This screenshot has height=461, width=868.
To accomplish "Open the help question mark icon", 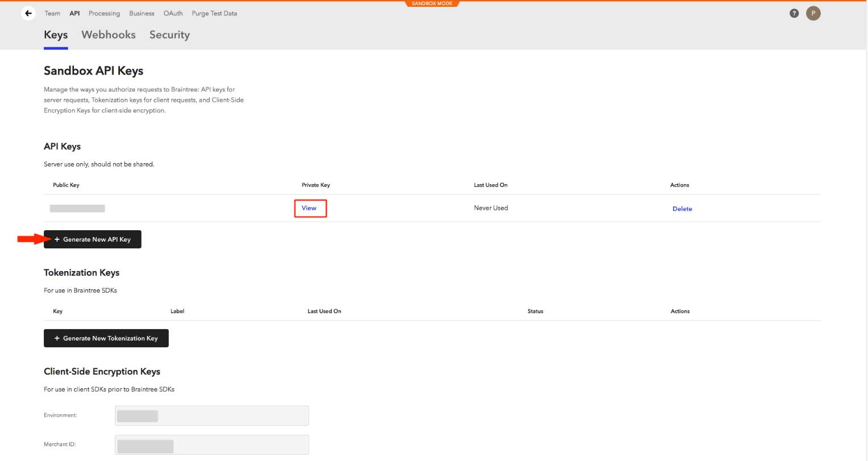I will [794, 13].
